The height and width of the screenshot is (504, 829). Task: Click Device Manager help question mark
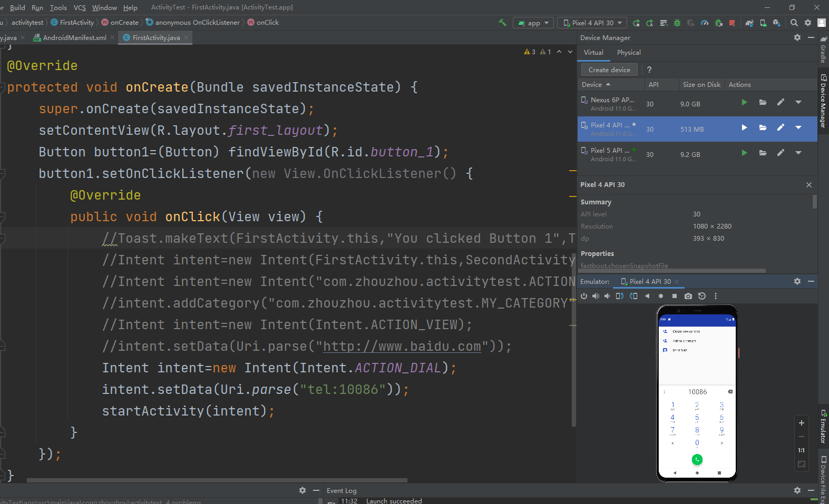(649, 70)
